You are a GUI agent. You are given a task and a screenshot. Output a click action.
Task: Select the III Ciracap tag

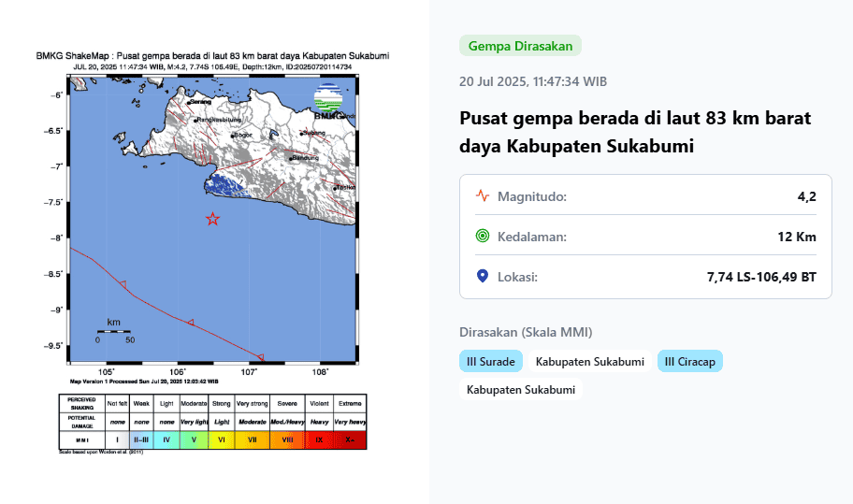(x=690, y=362)
